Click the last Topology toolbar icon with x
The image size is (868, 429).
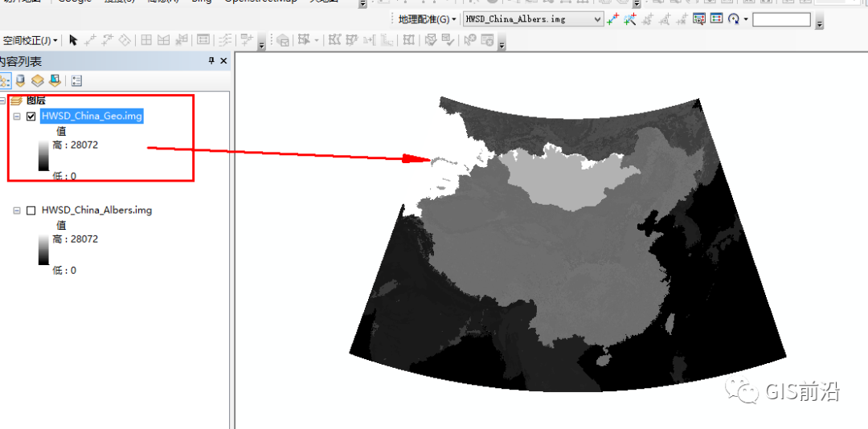[488, 40]
